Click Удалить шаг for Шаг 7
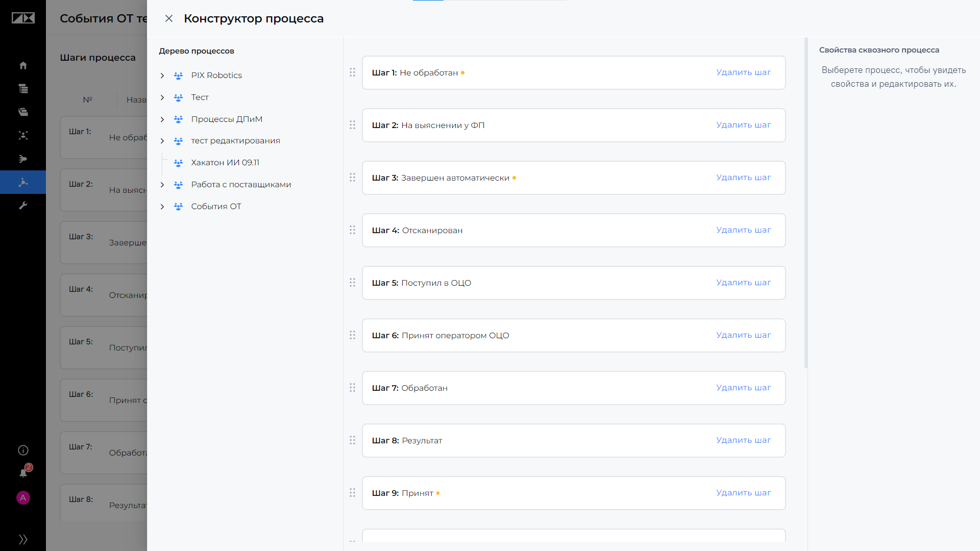This screenshot has height=551, width=980. click(743, 388)
